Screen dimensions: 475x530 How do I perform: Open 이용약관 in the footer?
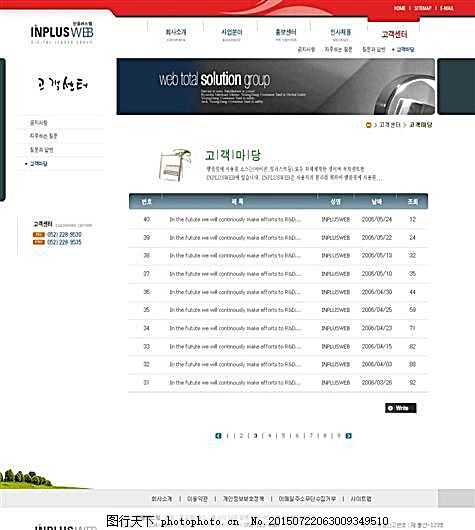point(197,499)
